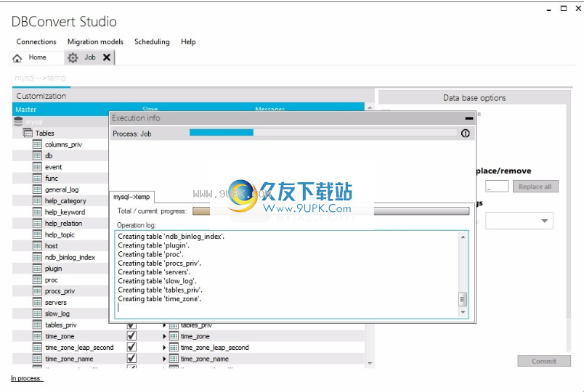Open the Help menu
Screen dimensions: 584x392
tap(188, 41)
